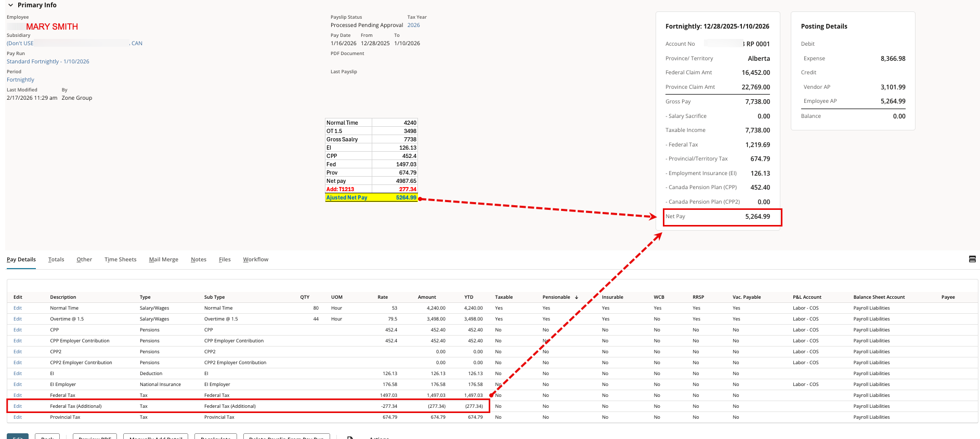Click the Amount column header
The image size is (980, 439).
(x=427, y=297)
